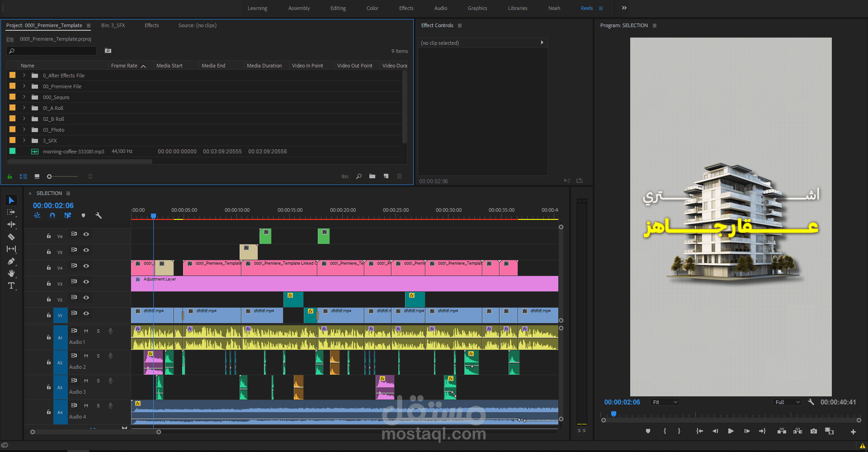The image size is (868, 452).
Task: Mute the Audio 4 track
Action: 86,405
